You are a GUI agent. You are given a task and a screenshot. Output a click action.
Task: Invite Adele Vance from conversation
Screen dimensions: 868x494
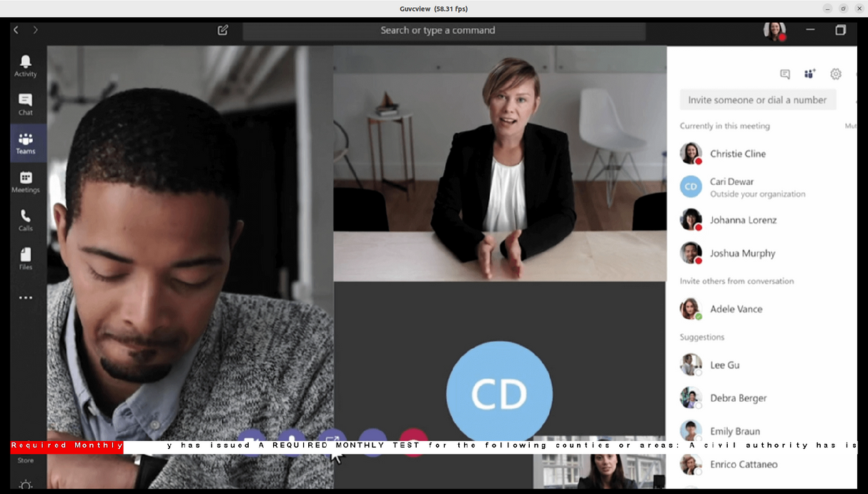pyautogui.click(x=736, y=309)
